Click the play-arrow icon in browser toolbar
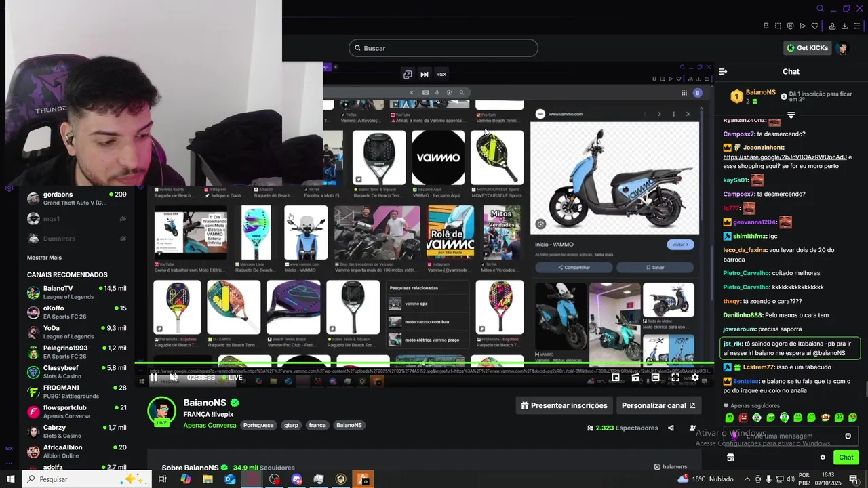 [803, 26]
